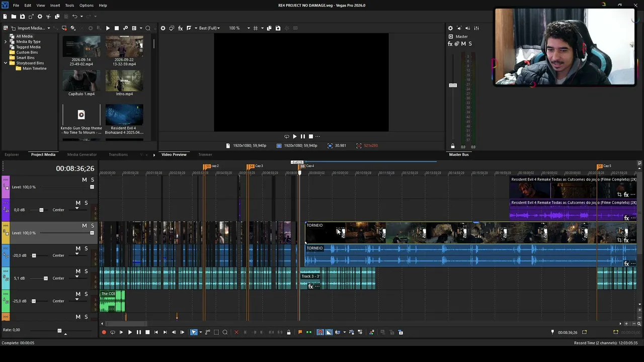Click the Zoom Edit magnifier tool

tap(225, 332)
